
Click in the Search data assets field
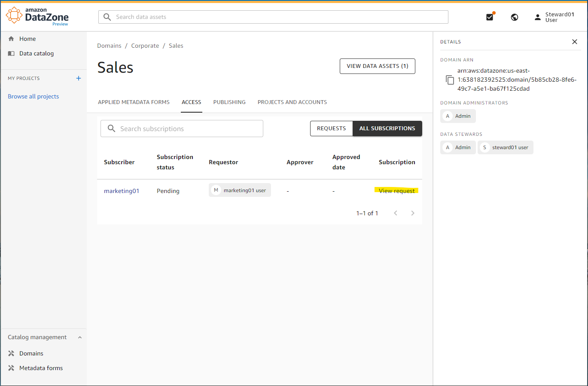274,17
